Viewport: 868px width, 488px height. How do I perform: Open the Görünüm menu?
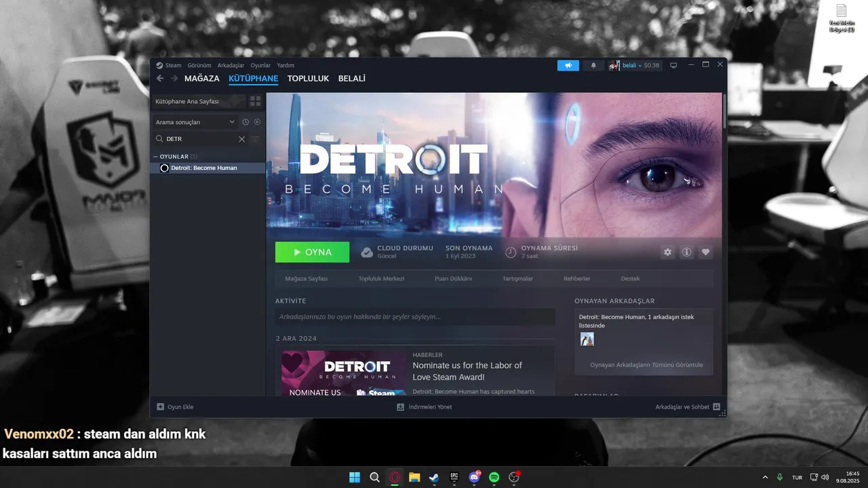click(199, 66)
